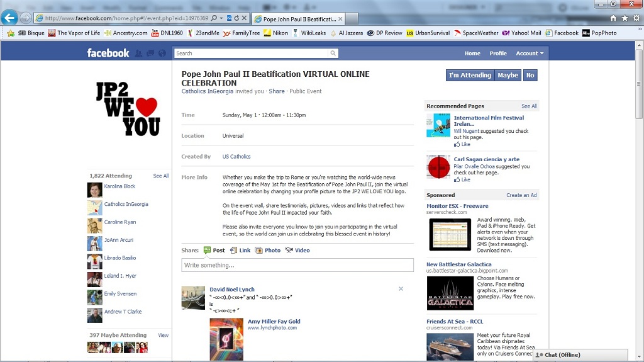Dismiss David Noel Lynch's wall post
The height and width of the screenshot is (362, 644).
(401, 289)
